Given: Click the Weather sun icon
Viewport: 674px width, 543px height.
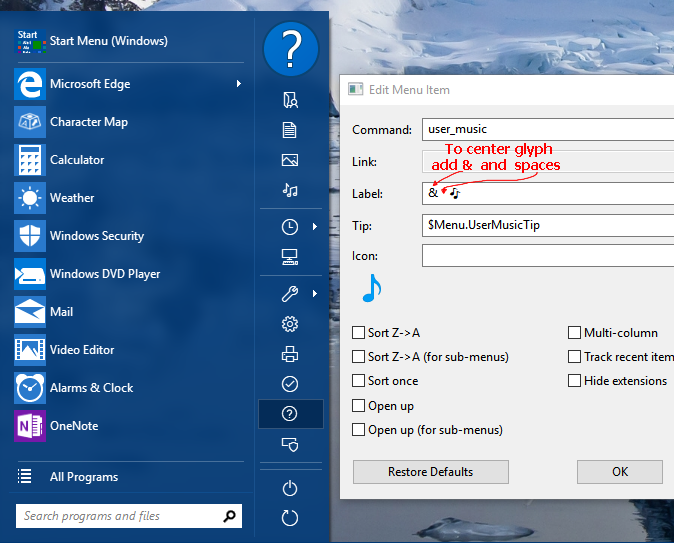Looking at the screenshot, I should click(30, 198).
